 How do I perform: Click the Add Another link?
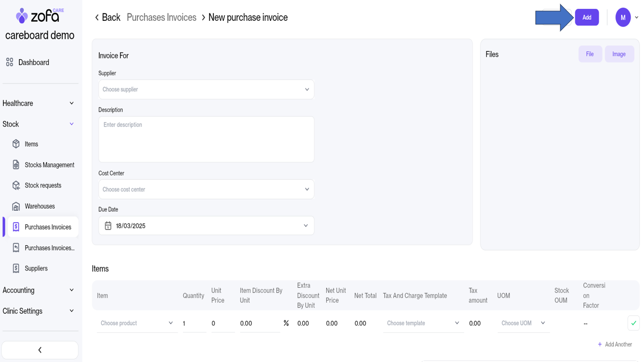(x=615, y=344)
